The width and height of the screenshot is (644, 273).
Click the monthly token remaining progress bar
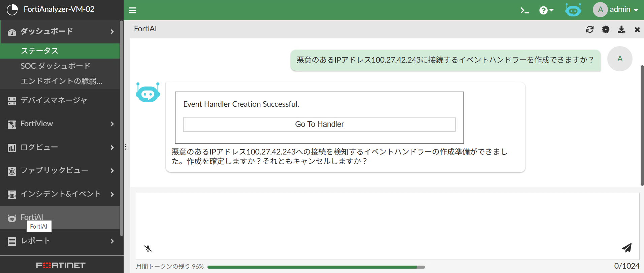click(316, 267)
